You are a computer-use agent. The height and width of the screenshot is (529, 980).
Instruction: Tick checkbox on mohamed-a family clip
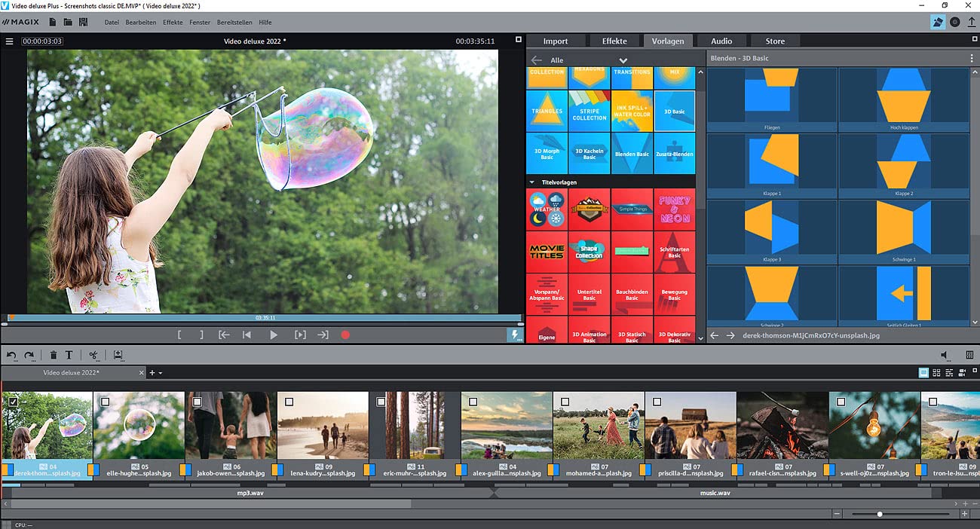point(565,402)
